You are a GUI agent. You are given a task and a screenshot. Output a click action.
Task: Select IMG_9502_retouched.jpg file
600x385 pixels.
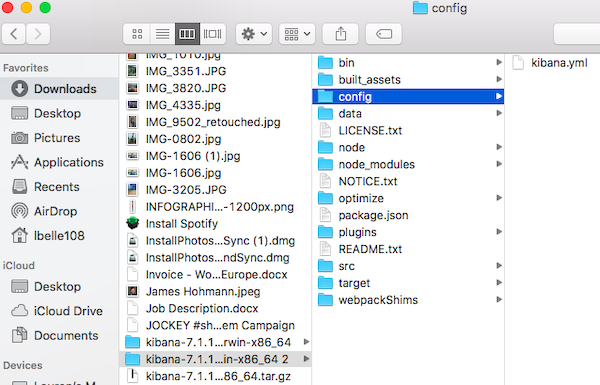click(x=215, y=122)
